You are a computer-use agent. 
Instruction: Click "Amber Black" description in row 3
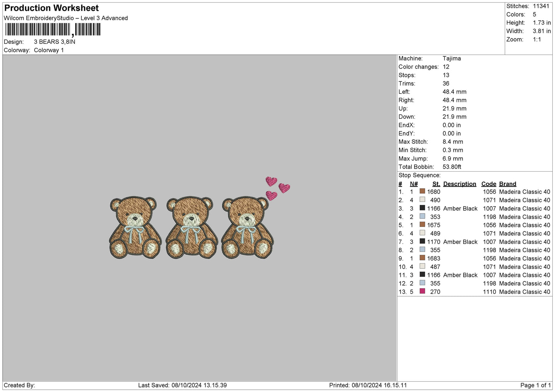(x=460, y=208)
